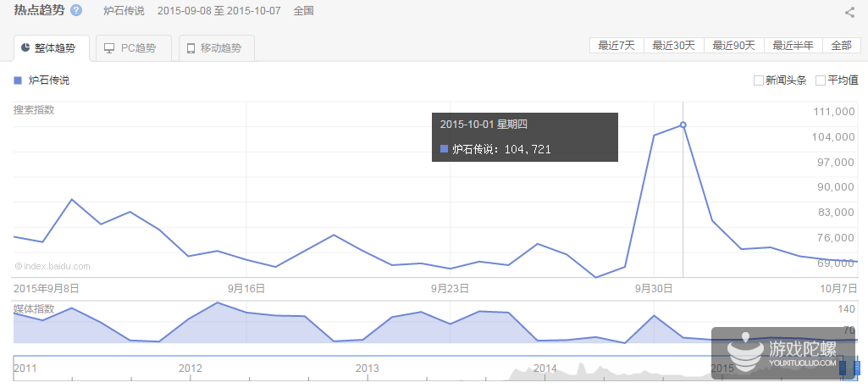Show 全部 time range
Image resolution: width=868 pixels, height=388 pixels.
pyautogui.click(x=841, y=46)
